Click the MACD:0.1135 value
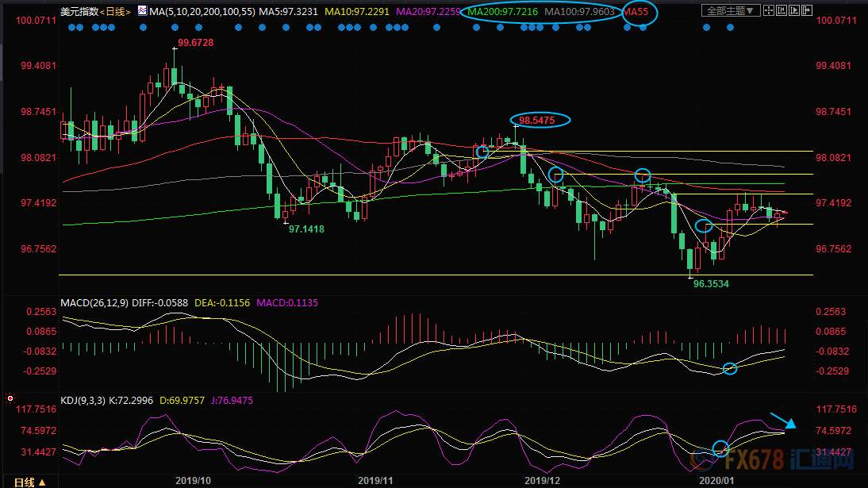The image size is (868, 488). tap(286, 303)
